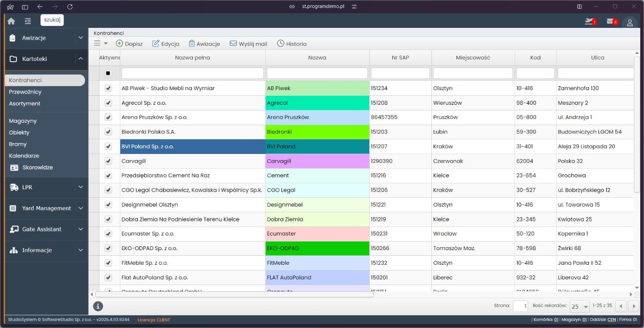
Task: Open the Bramy menu item
Action: pos(17,144)
